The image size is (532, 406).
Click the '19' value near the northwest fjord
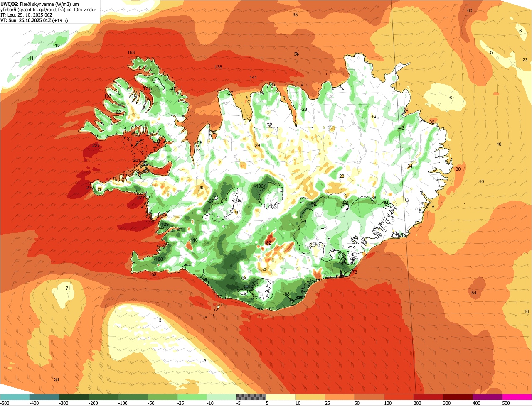[x=200, y=142]
